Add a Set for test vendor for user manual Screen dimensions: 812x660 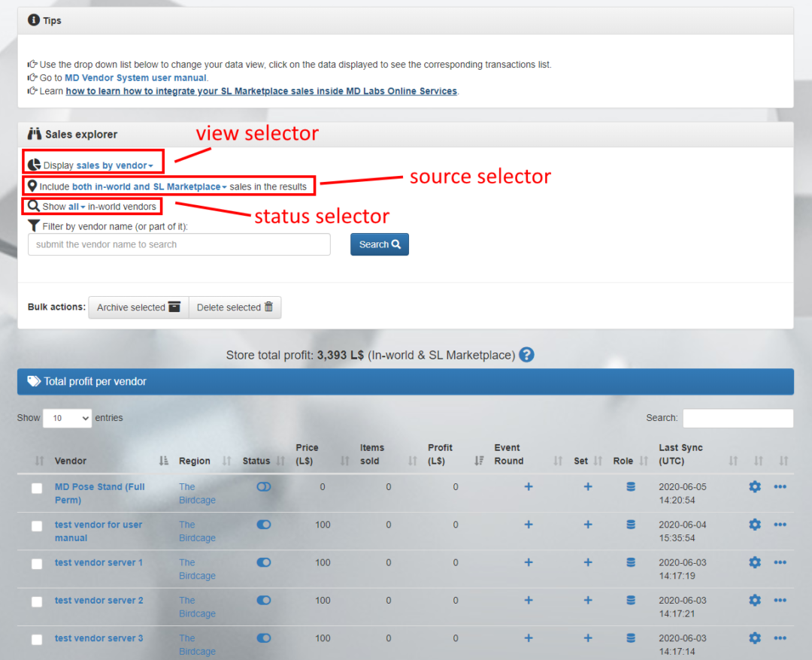[587, 525]
